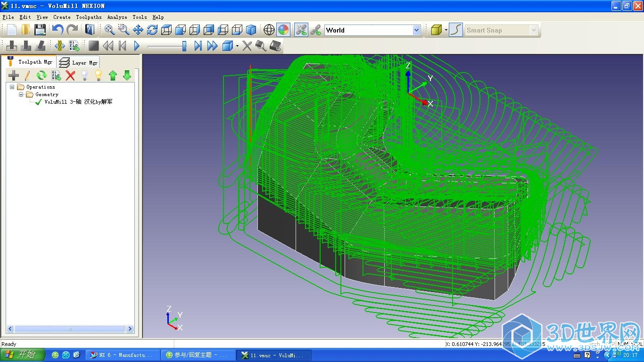644x362 pixels.
Task: Click the linked chain icon
Action: 315,30
